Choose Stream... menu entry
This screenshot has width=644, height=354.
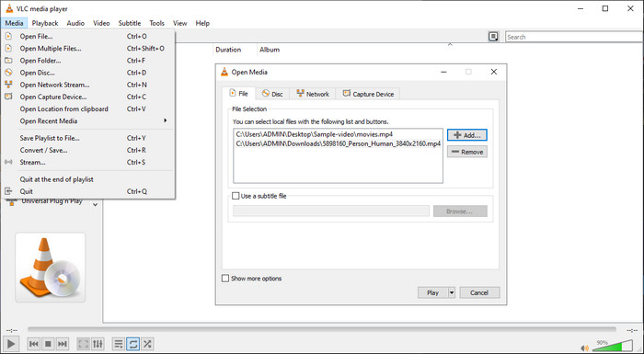click(88, 162)
